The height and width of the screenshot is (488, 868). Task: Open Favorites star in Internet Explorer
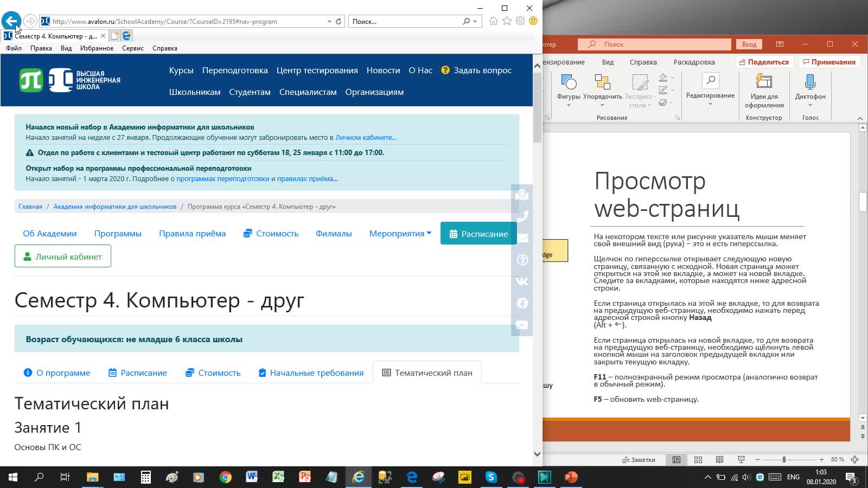click(507, 21)
